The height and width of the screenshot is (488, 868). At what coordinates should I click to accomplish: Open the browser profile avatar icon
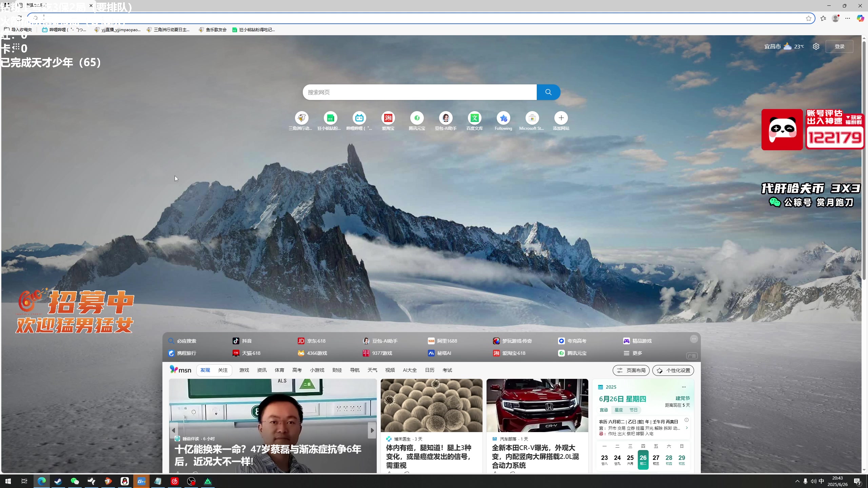836,18
